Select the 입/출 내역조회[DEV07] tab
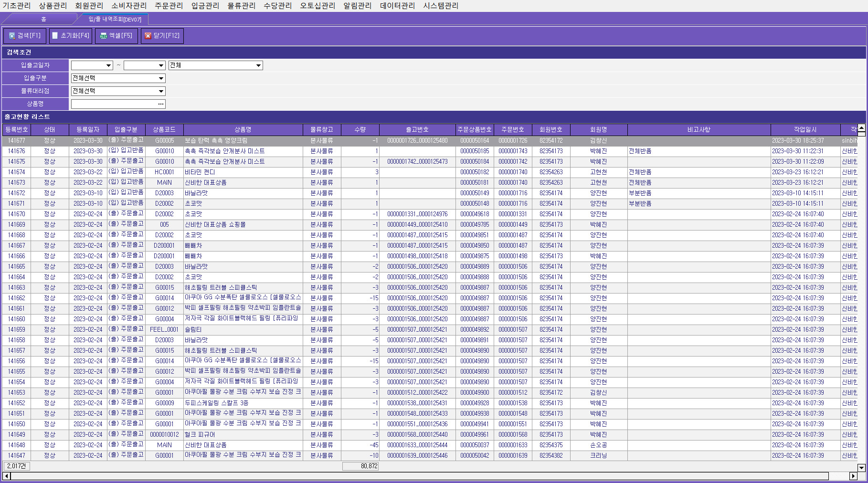Image resolution: width=868 pixels, height=483 pixels. (115, 19)
